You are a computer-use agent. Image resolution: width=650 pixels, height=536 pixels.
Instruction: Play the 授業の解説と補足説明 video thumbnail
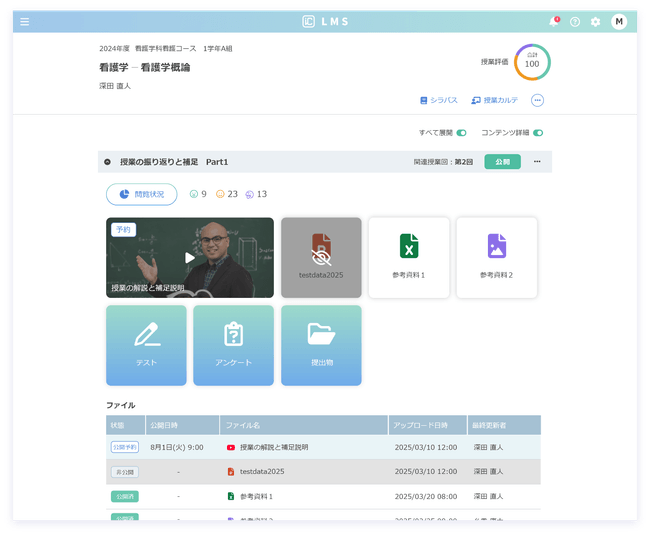pyautogui.click(x=190, y=257)
